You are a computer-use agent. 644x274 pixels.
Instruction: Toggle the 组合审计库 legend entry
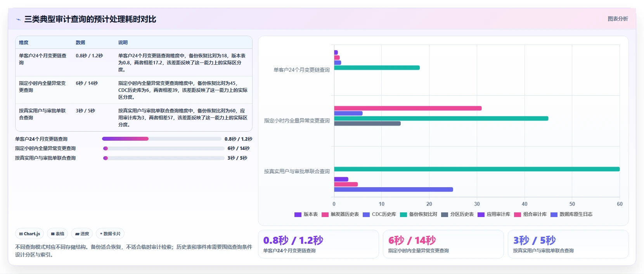[x=530, y=214]
